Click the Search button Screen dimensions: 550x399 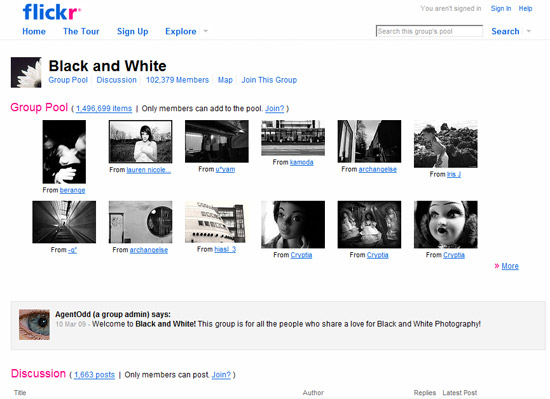pos(505,32)
